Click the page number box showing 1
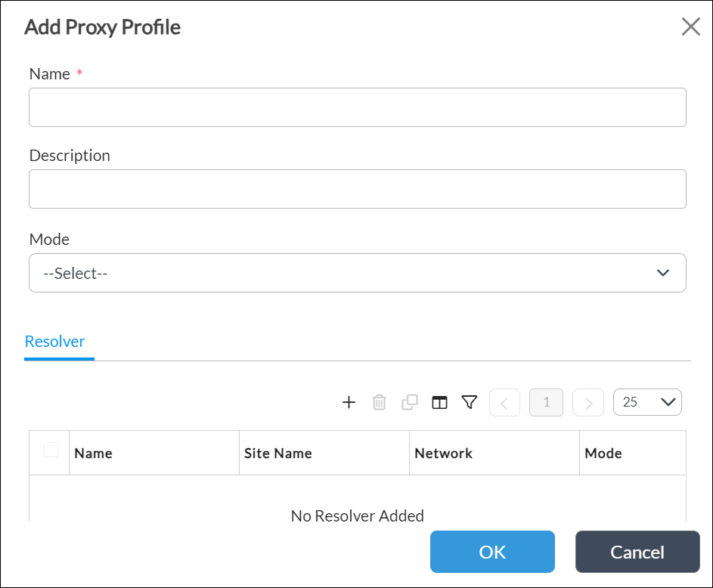This screenshot has width=713, height=588. coord(546,402)
